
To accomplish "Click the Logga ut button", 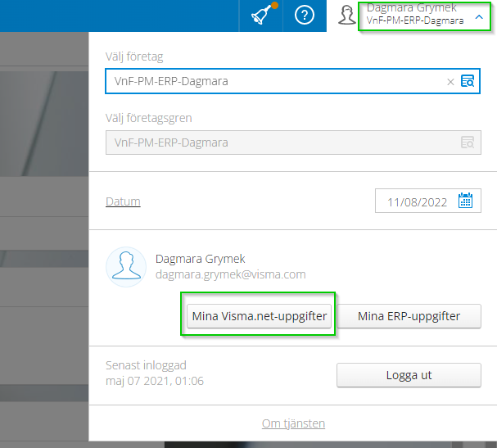I will click(x=409, y=375).
